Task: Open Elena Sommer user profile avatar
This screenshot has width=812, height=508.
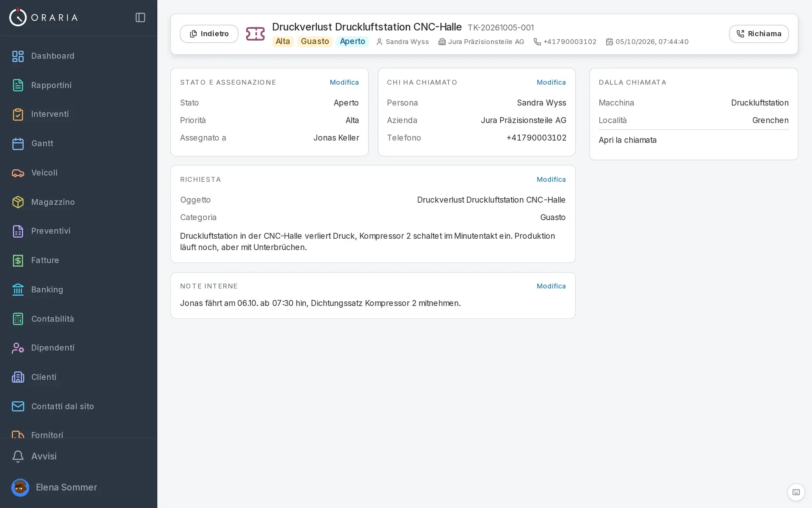Action: coord(20,488)
